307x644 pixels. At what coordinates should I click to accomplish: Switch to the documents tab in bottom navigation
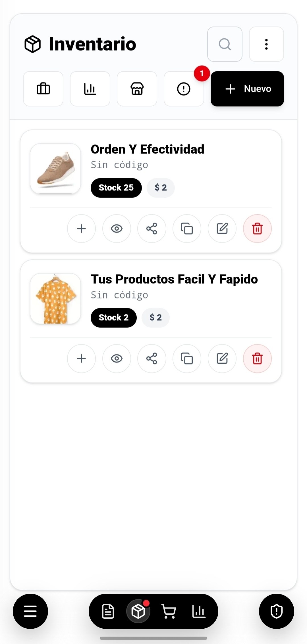108,612
